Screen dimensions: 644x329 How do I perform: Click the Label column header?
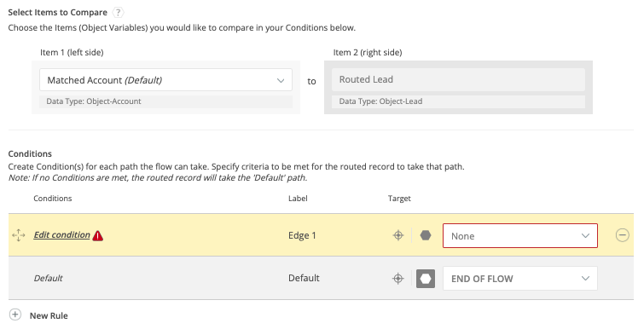pos(298,199)
